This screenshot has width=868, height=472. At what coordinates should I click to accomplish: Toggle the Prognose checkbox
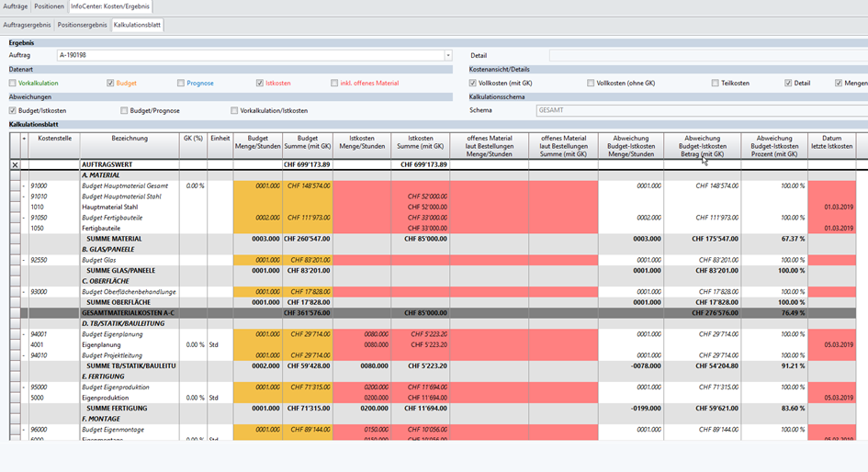pyautogui.click(x=181, y=83)
